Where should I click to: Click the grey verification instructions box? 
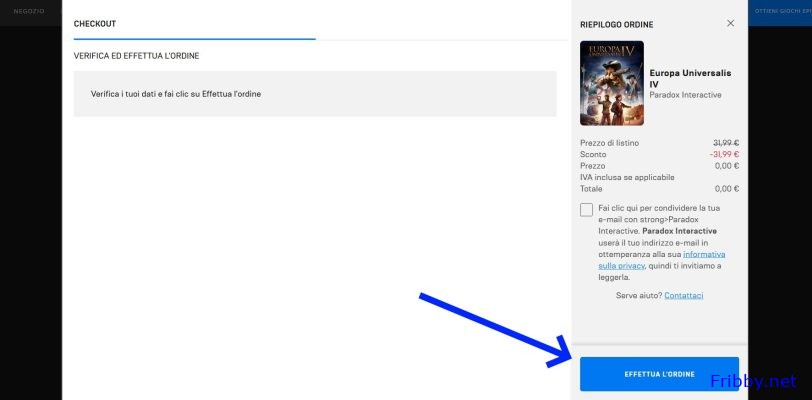tap(315, 94)
